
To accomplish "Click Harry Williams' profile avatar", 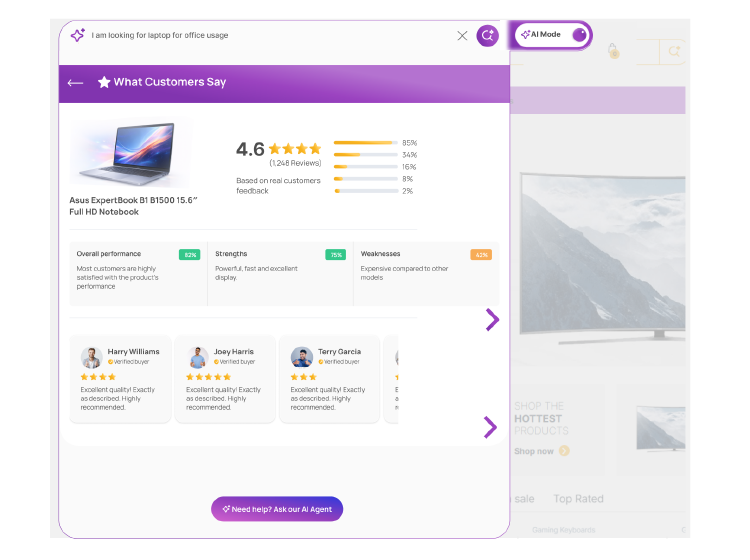I will (x=92, y=357).
